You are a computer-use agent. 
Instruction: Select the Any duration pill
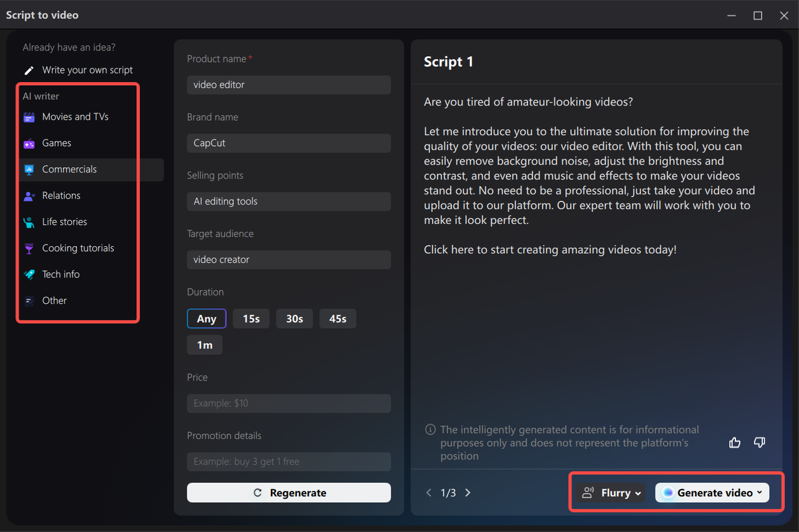[x=207, y=318]
